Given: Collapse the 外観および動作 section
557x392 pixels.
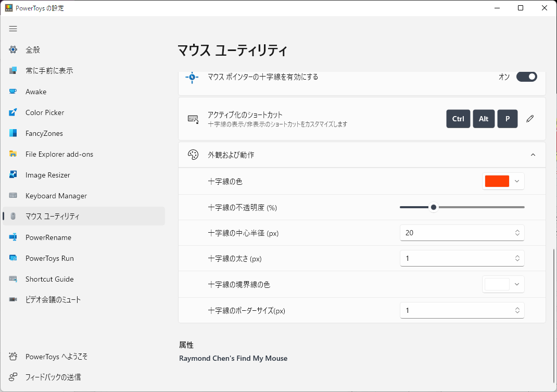Looking at the screenshot, I should pos(533,155).
